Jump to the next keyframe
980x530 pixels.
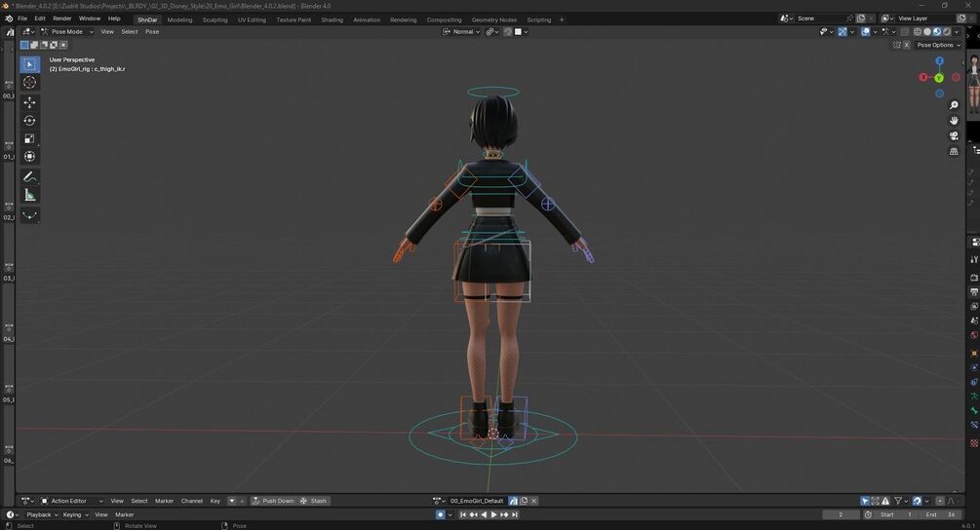click(x=504, y=515)
